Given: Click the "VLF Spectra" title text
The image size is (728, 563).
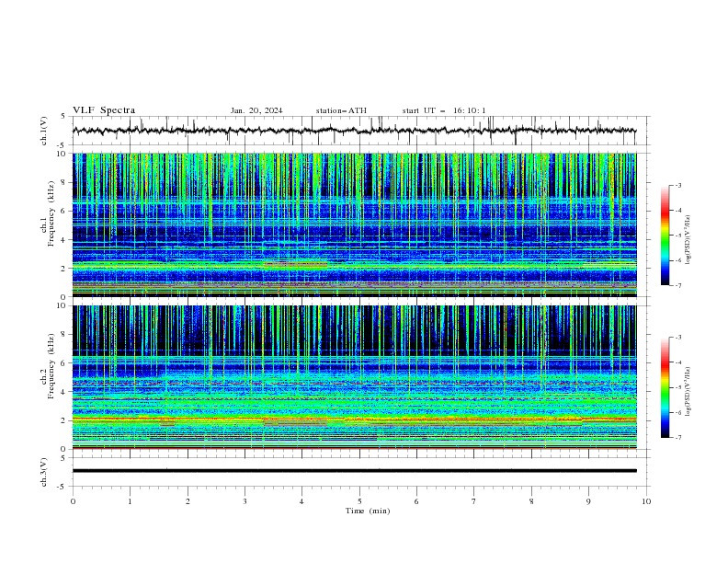Looking at the screenshot, I should click(x=104, y=110).
